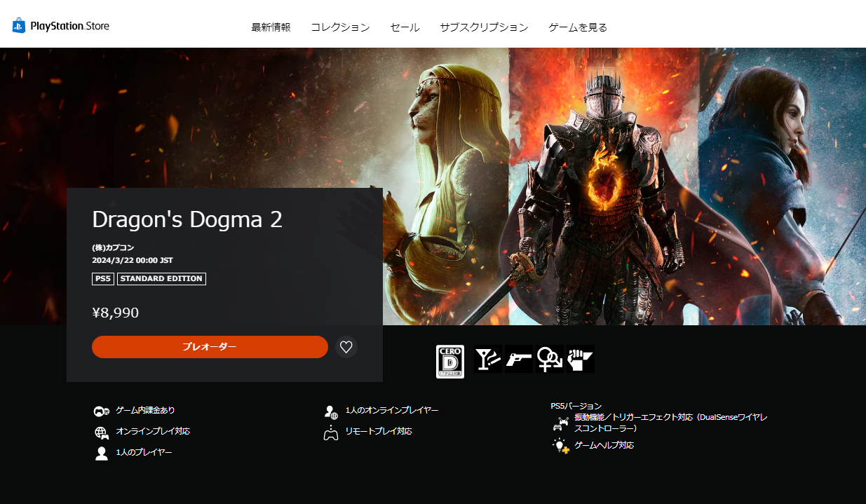The width and height of the screenshot is (866, 504).
Task: Click the リモートプレイ対応 text
Action: click(379, 431)
